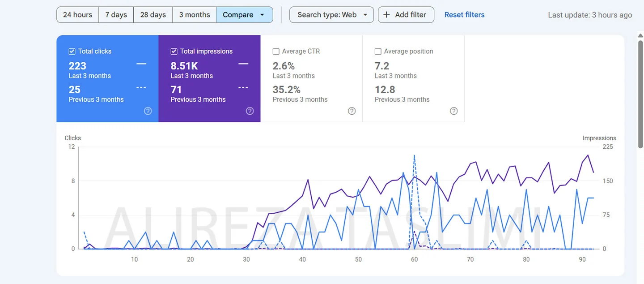
Task: Open help icon on Total impressions card
Action: point(250,111)
